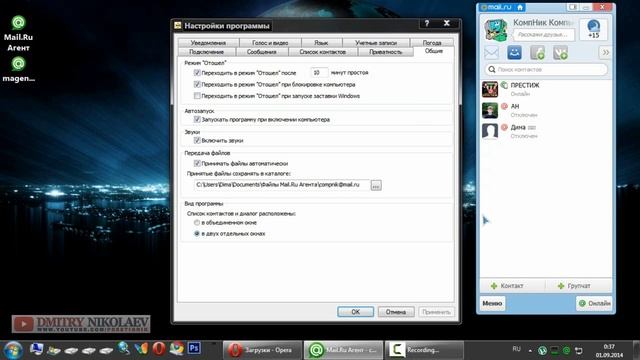Browse for folder with the ... button
The image size is (640, 360).
pos(376,185)
